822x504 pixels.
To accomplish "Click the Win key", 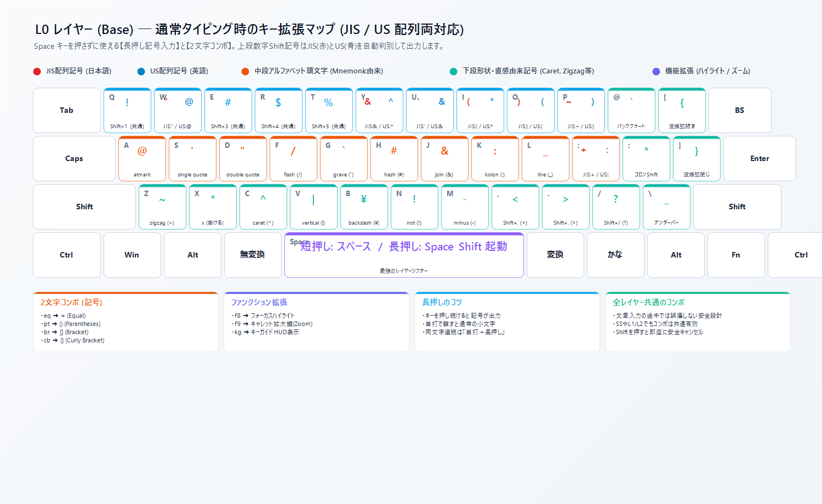I will [132, 255].
